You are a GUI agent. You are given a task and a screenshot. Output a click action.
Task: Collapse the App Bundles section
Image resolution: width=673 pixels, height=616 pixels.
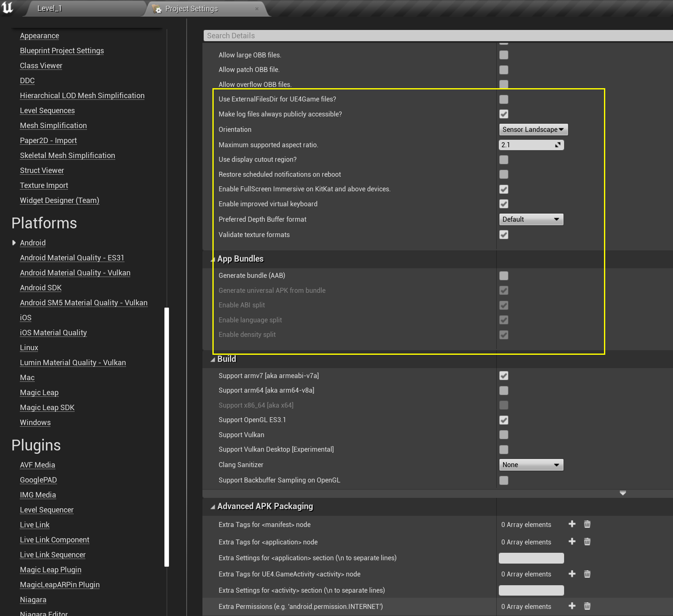click(213, 259)
